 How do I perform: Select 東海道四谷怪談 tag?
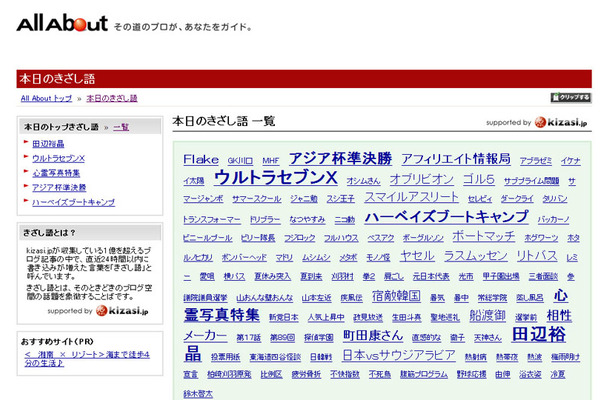click(x=275, y=357)
